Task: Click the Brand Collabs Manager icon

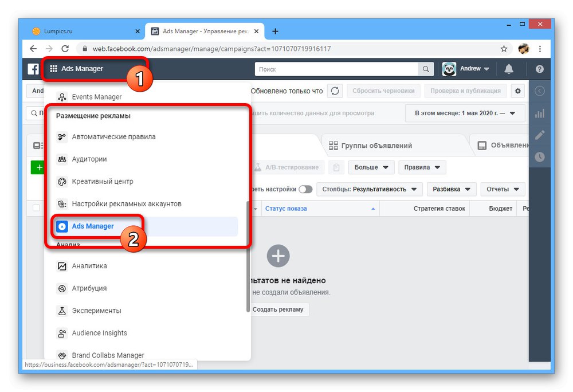Action: (x=62, y=355)
